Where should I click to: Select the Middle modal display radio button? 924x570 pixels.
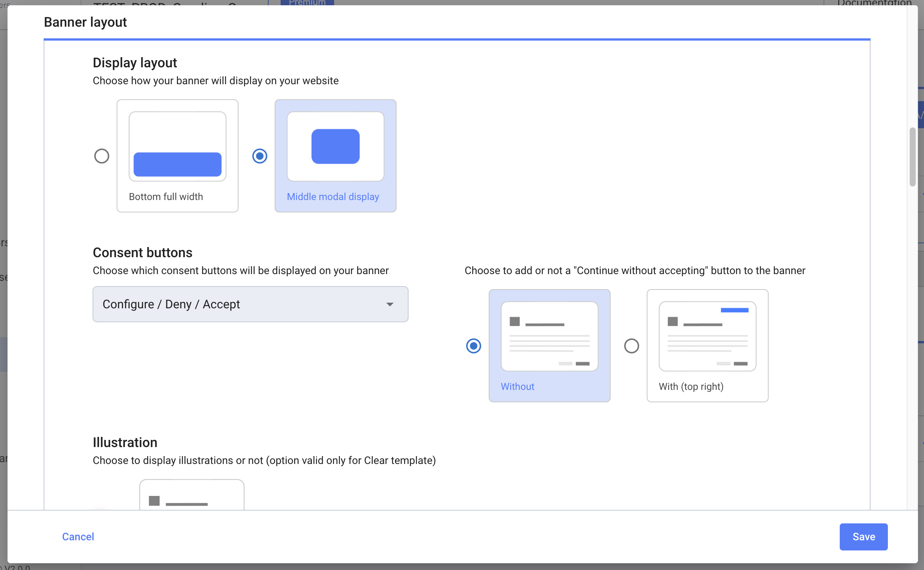[x=260, y=156]
